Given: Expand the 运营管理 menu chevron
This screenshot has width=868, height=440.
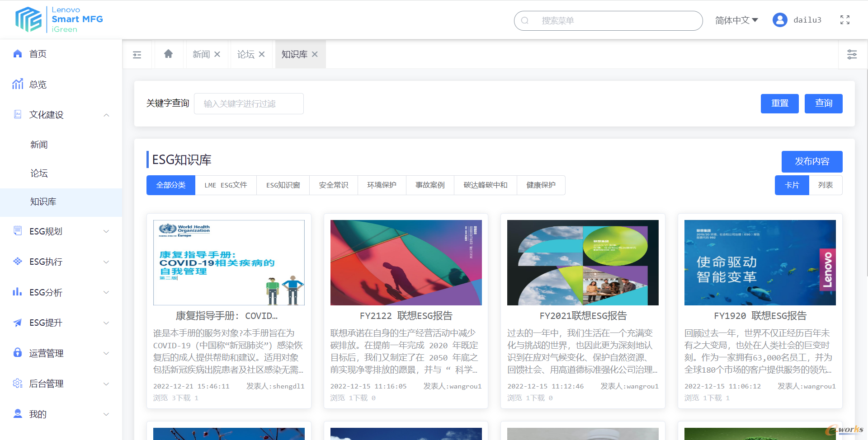Looking at the screenshot, I should pyautogui.click(x=106, y=353).
